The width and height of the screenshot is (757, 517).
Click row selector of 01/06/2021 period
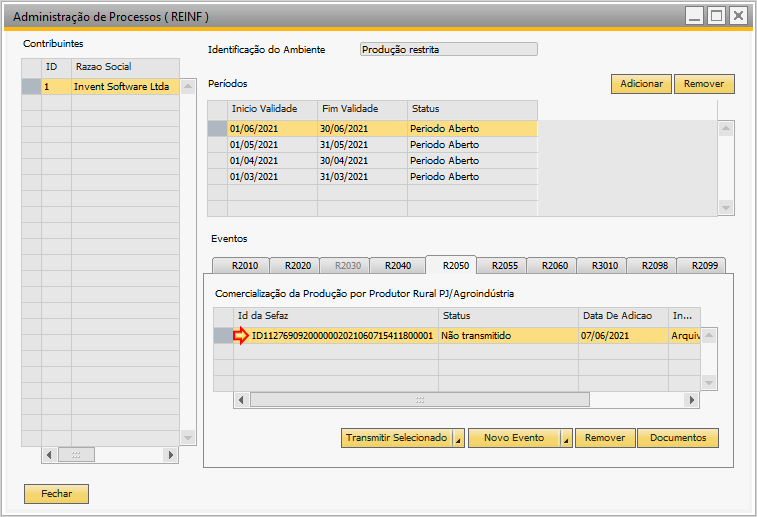[217, 129]
